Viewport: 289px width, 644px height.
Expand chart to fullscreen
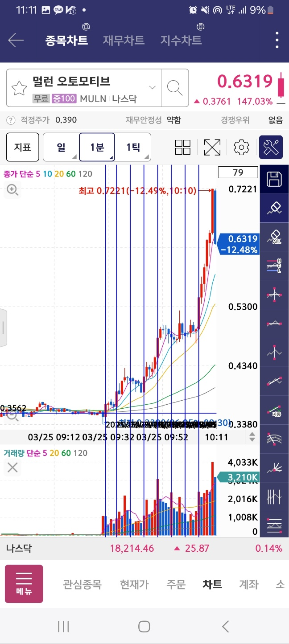tap(212, 147)
